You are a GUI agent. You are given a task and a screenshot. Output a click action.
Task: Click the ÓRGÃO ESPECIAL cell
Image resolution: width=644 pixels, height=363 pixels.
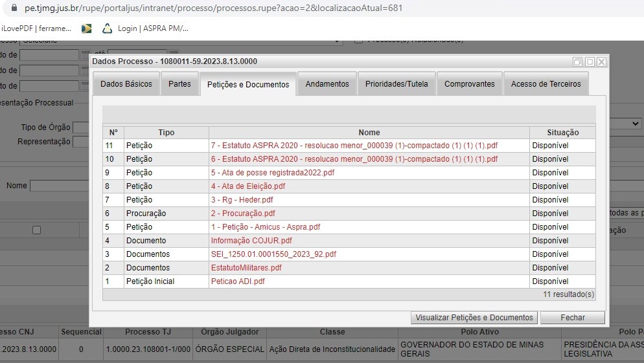tap(229, 349)
